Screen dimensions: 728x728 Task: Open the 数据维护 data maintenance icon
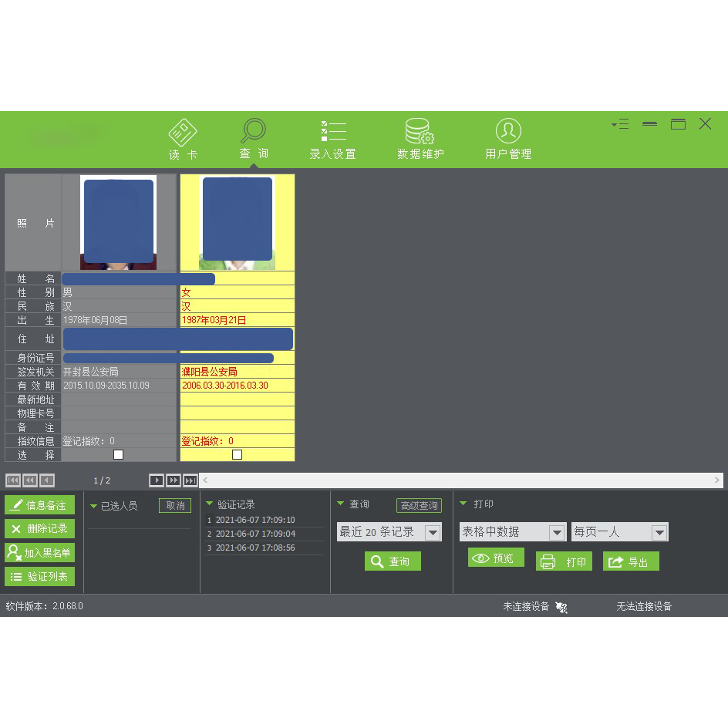point(420,133)
